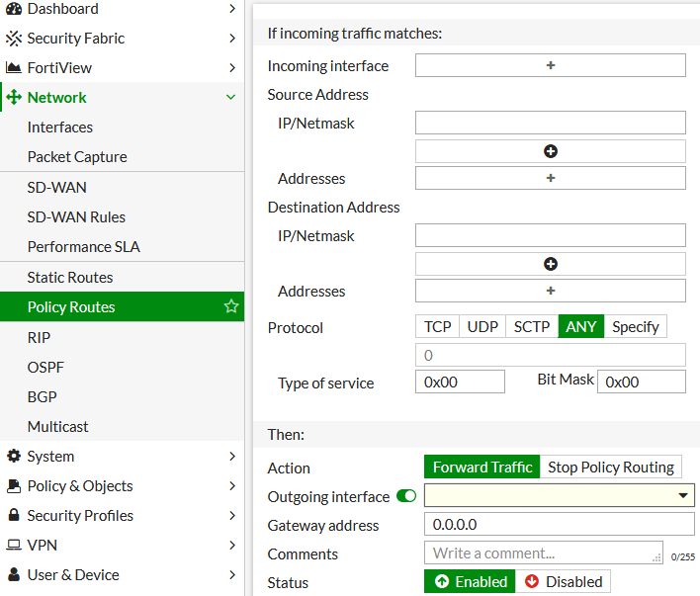The width and height of the screenshot is (700, 596).
Task: Click the Security Profiles lock icon
Action: click(14, 516)
